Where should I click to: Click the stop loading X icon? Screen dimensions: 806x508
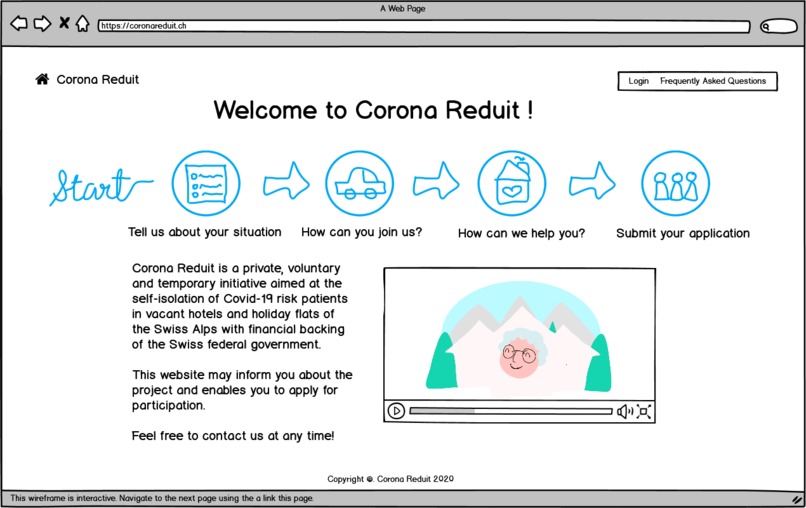(x=64, y=23)
